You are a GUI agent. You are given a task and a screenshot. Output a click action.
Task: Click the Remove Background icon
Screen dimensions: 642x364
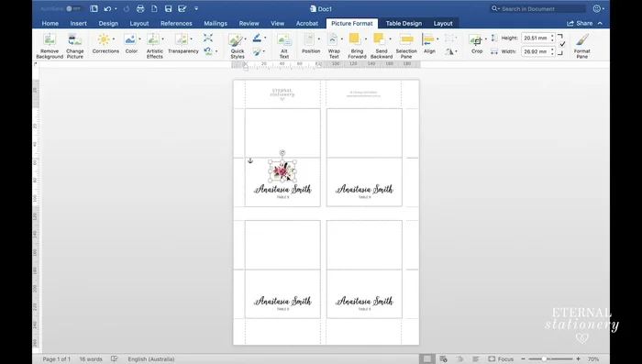(50, 39)
